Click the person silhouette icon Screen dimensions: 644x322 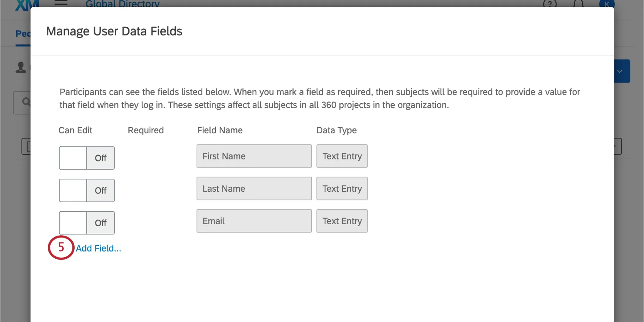pos(21,67)
